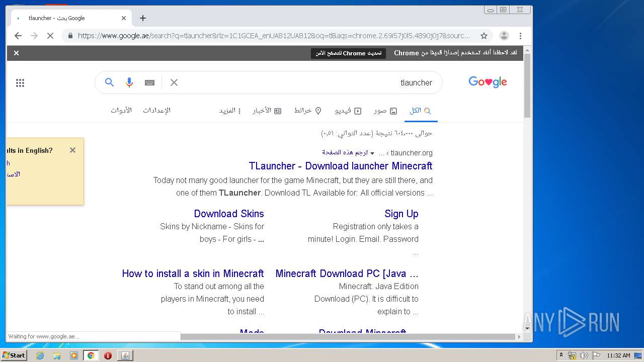Image resolution: width=644 pixels, height=362 pixels.
Task: Switch to the Videos (فيديو) tab
Action: click(348, 111)
